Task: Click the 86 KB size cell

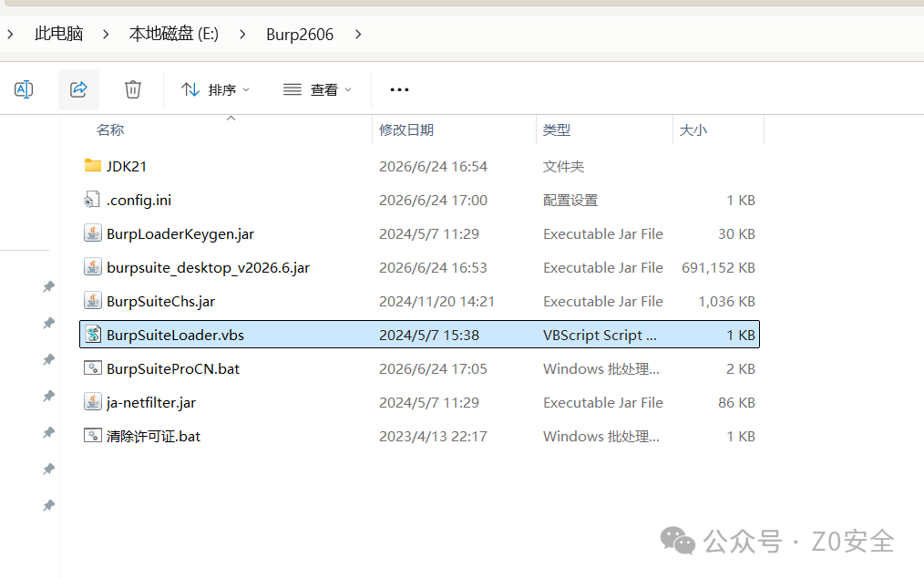Action: coord(736,403)
